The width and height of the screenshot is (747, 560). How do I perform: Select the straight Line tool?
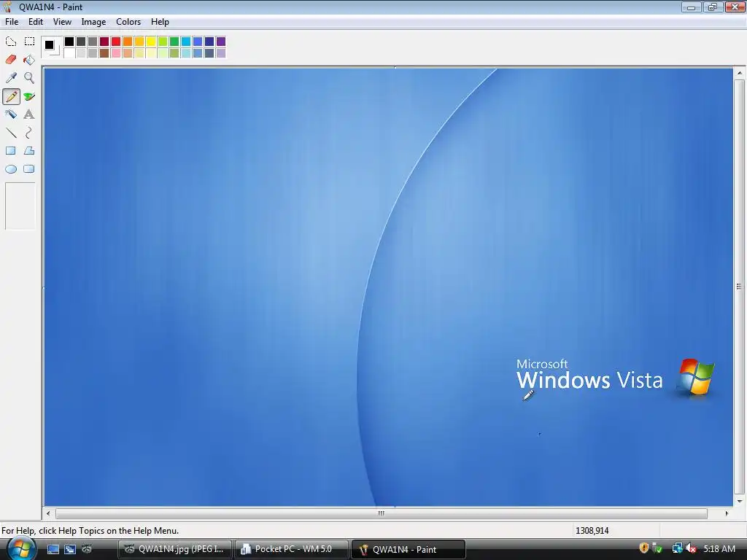pyautogui.click(x=11, y=133)
